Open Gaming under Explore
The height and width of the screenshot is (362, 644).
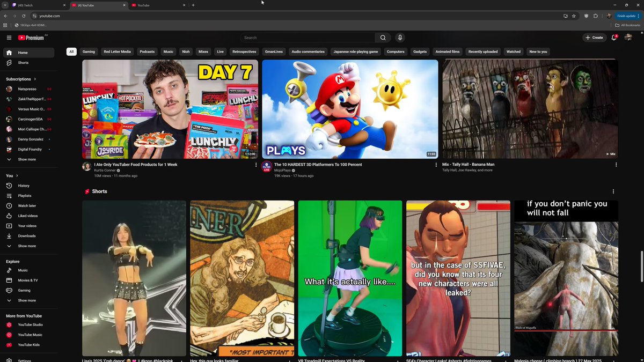coord(28,290)
